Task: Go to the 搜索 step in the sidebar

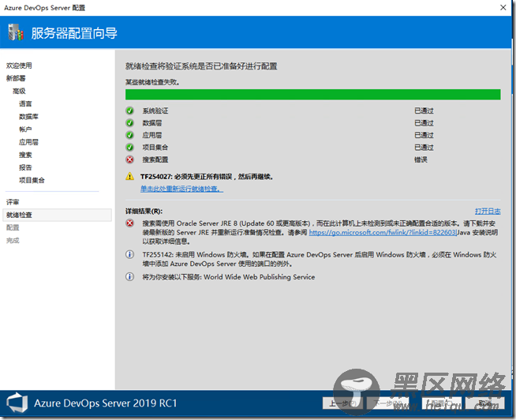Action: pyautogui.click(x=25, y=155)
